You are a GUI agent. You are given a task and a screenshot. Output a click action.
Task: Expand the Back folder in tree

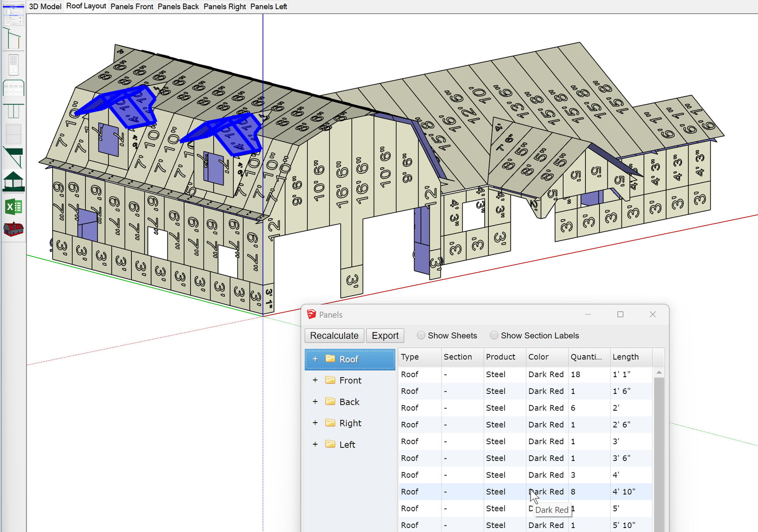[315, 402]
